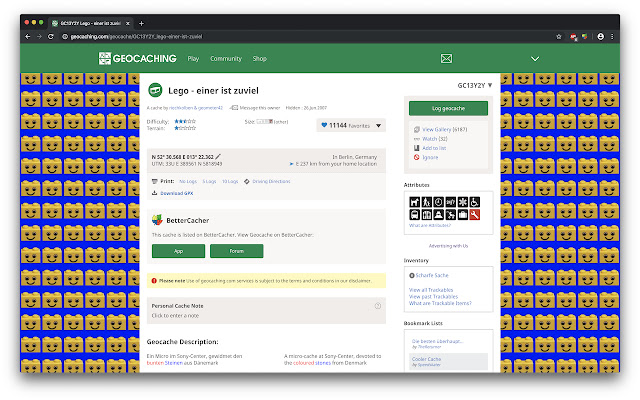
Task: Click the help icon in Personal Cache Note
Action: coord(378,306)
